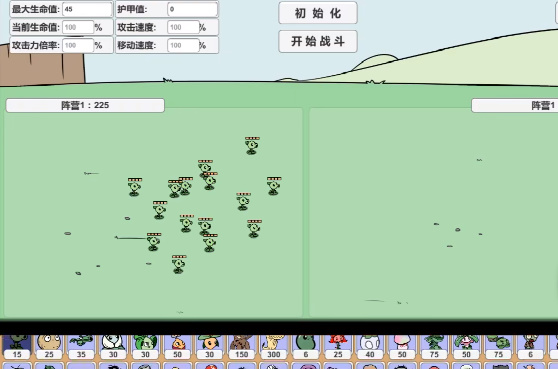Select the 攻击速度 percentage field
Viewport: 558px width, 369px height.
click(183, 27)
